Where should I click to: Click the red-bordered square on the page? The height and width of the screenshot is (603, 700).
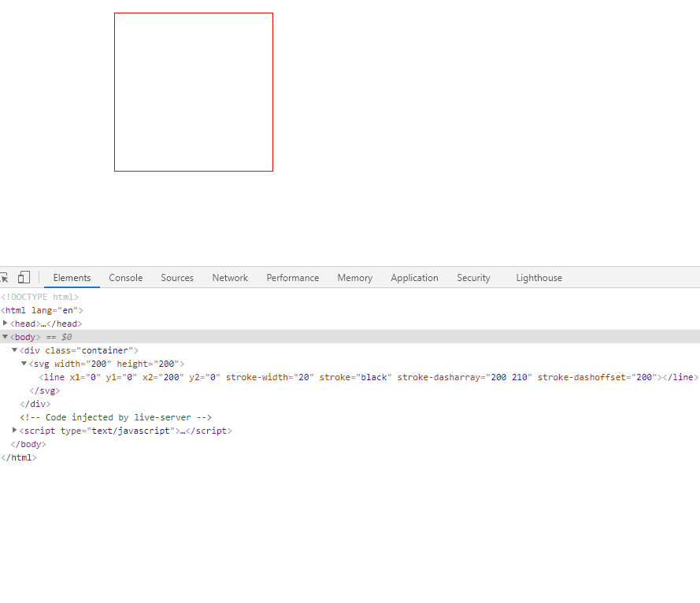click(193, 92)
